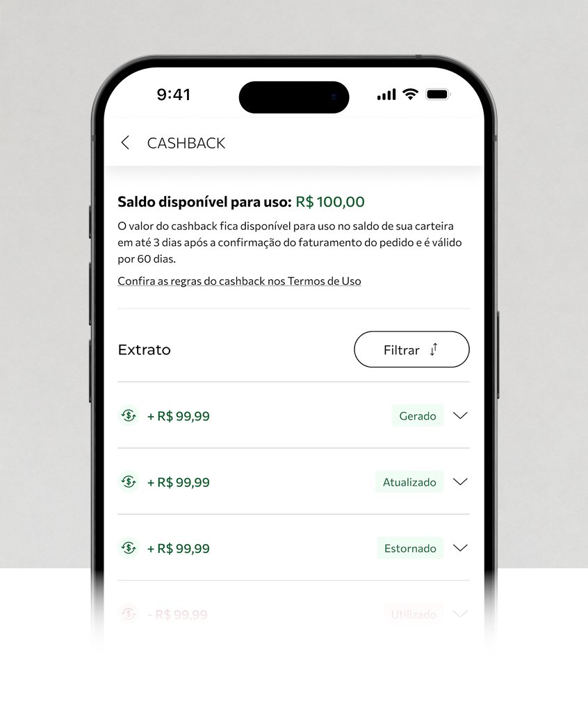Screen dimensions: 588x717
Task: Tap the battery status icon
Action: (x=438, y=94)
